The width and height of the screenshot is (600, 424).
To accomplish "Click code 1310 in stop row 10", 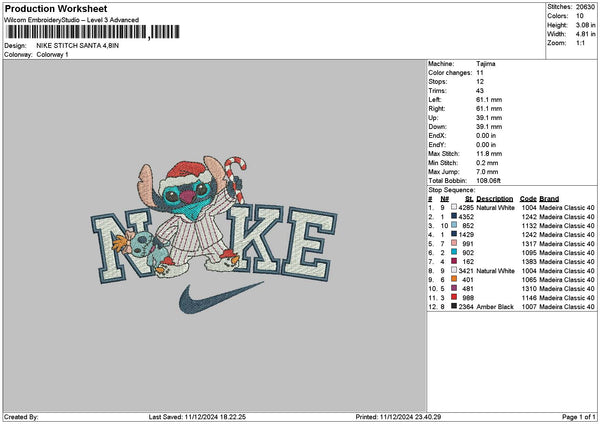I will tap(529, 289).
